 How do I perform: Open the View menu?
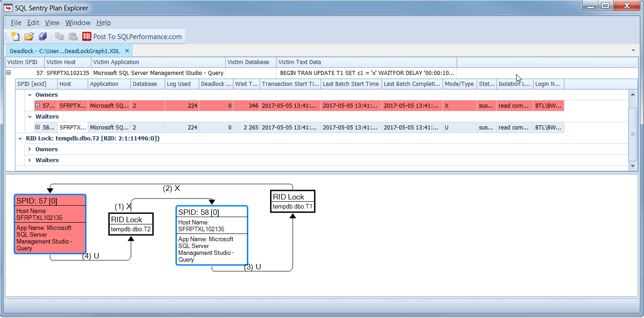click(x=52, y=23)
